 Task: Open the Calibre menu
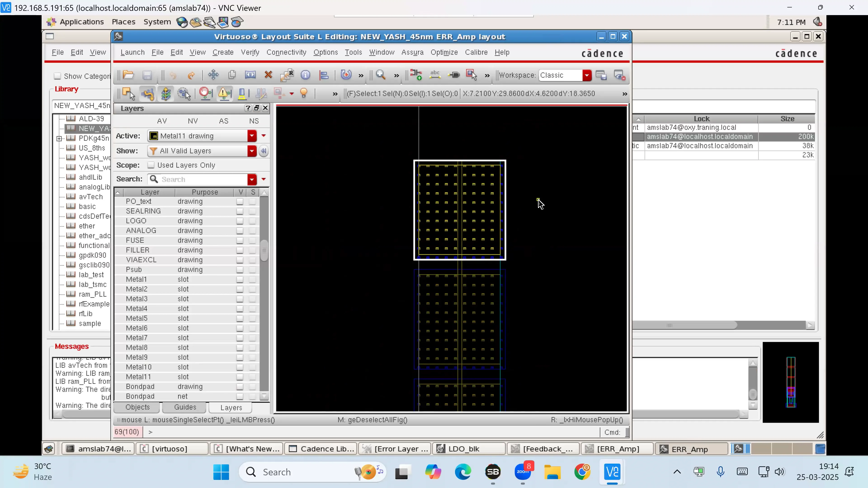(x=476, y=52)
